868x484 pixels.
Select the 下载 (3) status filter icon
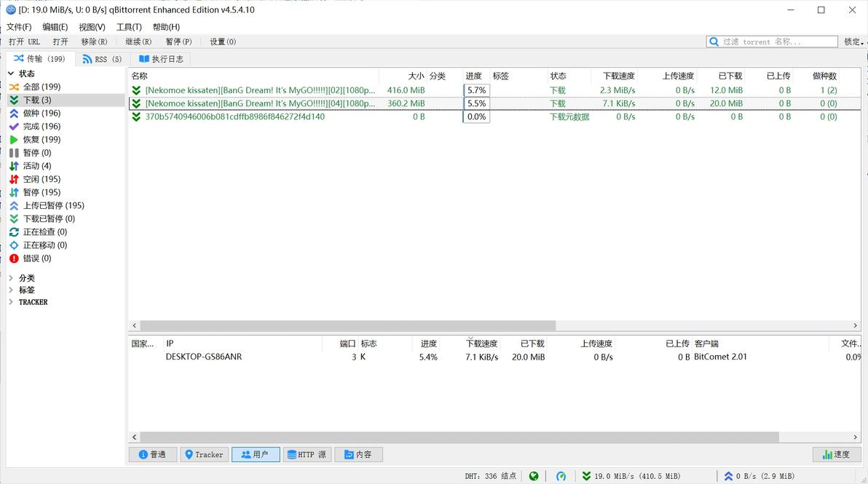pos(14,100)
